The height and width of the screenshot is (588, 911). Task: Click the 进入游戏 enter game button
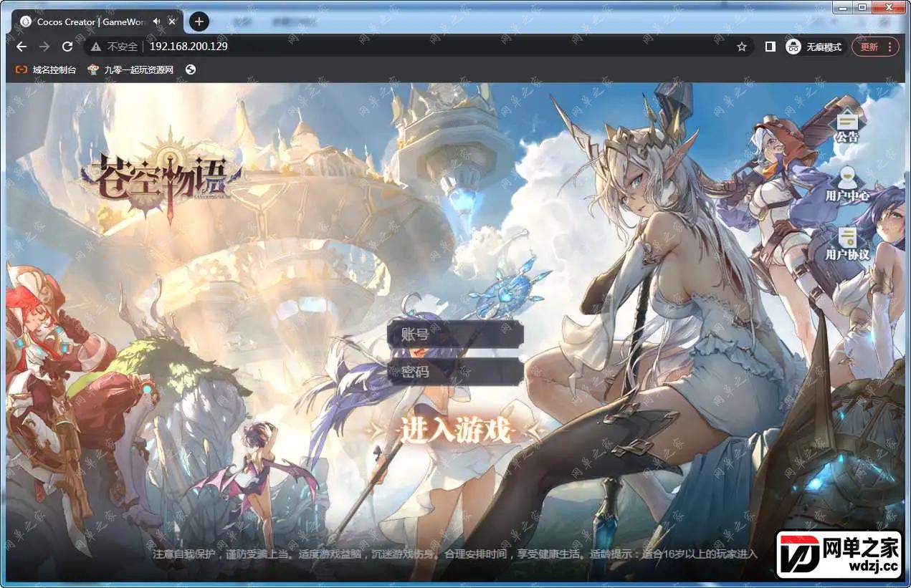(x=455, y=430)
